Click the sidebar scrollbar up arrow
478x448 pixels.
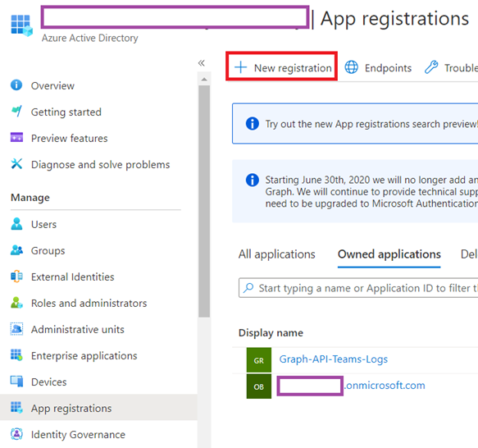click(x=204, y=80)
